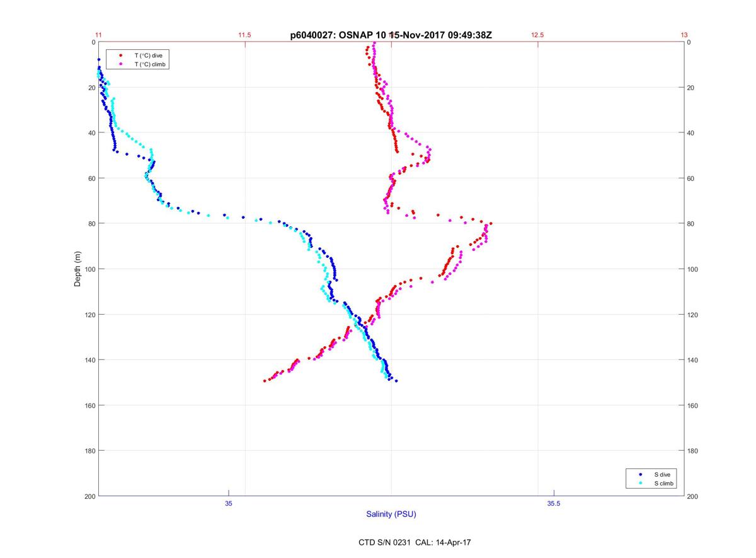Click right depth tick label 100
Image resolution: width=756 pixels, height=558 pixels.
click(694, 269)
